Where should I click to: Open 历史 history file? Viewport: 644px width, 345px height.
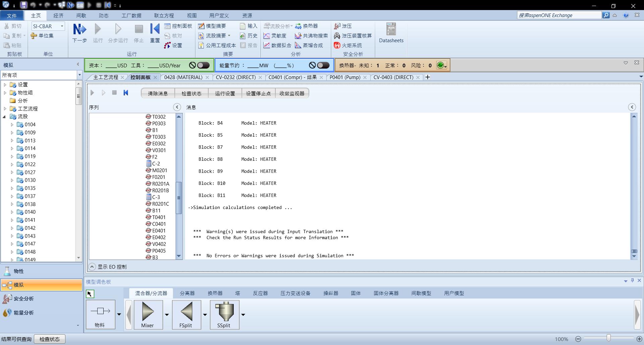[x=249, y=36]
